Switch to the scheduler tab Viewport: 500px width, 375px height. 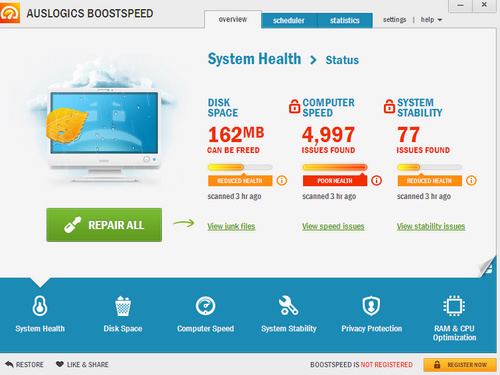point(289,20)
